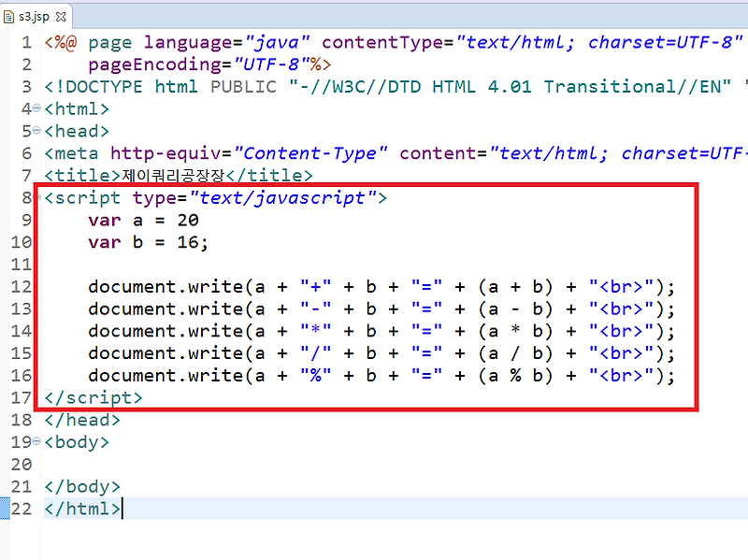This screenshot has width=748, height=560.
Task: Click the closing </script> tag
Action: 93,398
